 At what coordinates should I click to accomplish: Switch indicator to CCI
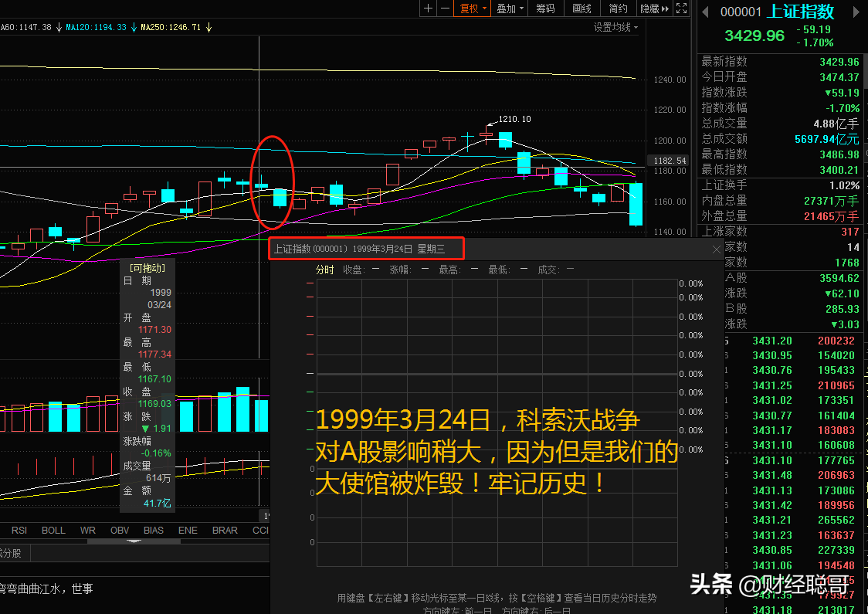260,530
